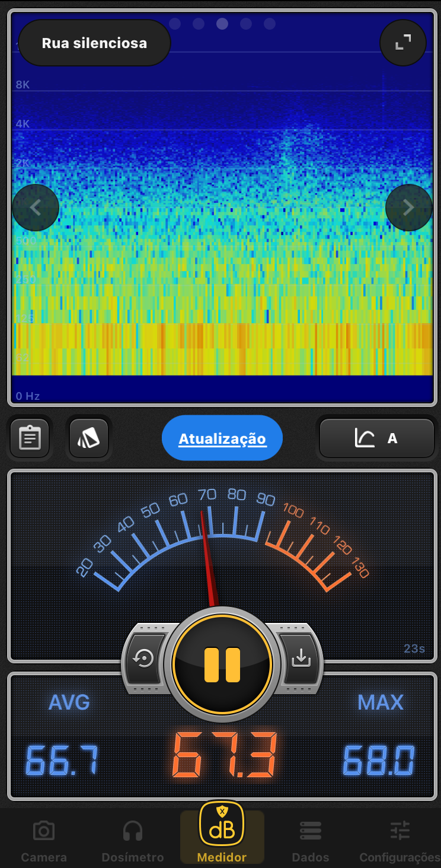Tap the Rua silenciosa label

coord(95,43)
